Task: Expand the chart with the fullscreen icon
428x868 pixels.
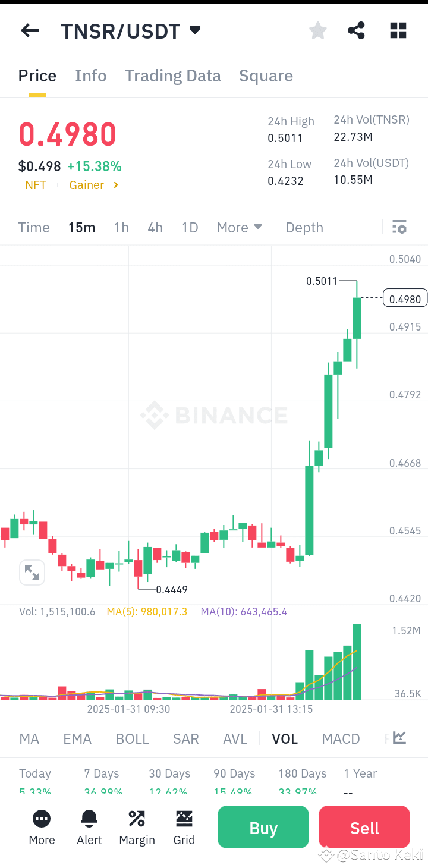Action: [32, 572]
